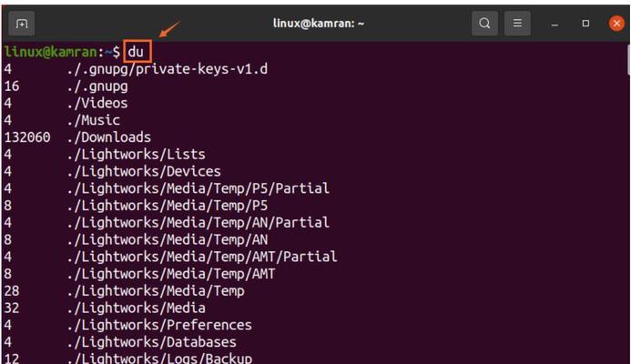
Task: Click the linux@kamran title bar text
Action: click(319, 24)
